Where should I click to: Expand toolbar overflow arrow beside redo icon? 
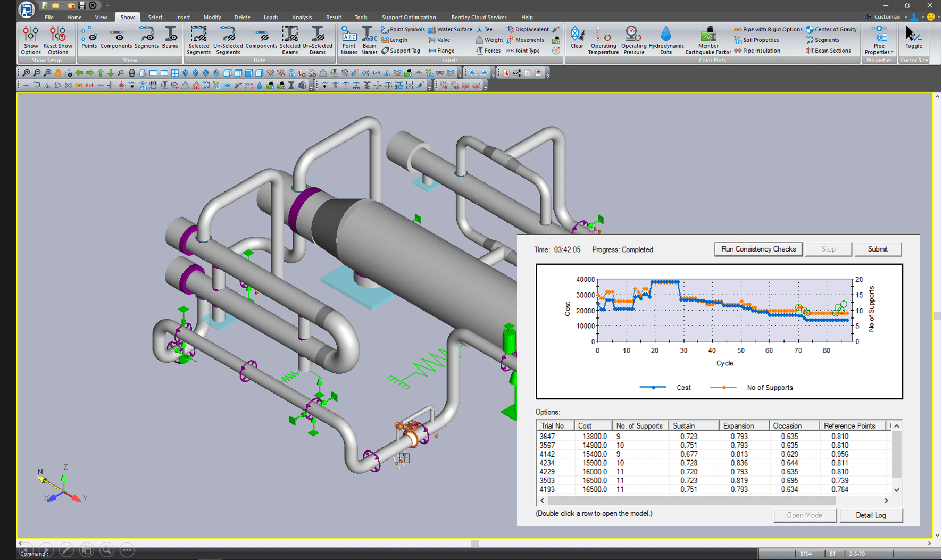point(493,73)
